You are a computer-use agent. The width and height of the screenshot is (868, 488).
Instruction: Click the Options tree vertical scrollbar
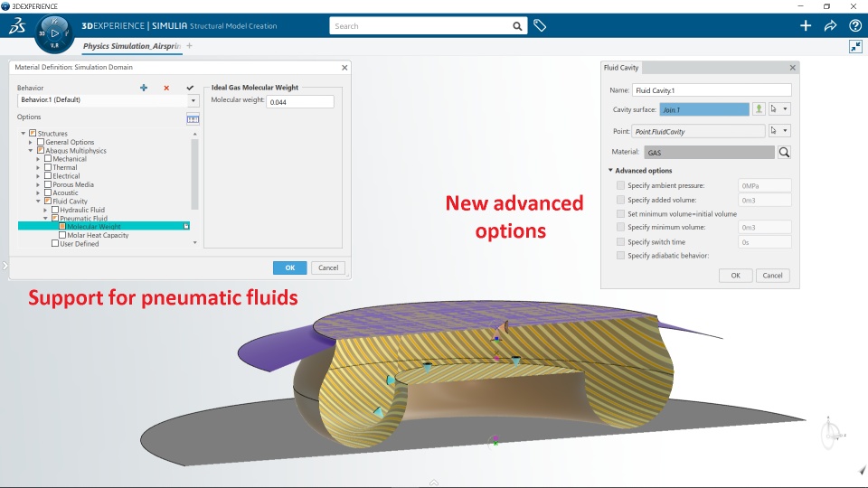click(x=194, y=174)
